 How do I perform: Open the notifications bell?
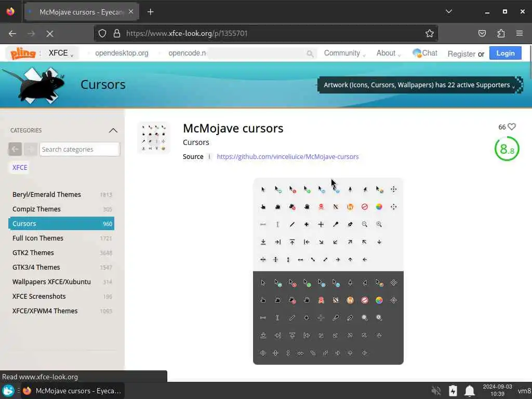[470, 391]
